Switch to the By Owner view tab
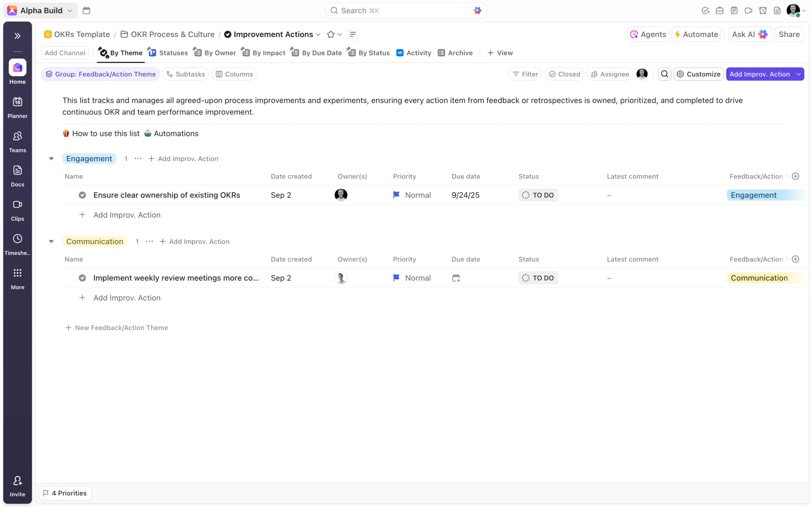This screenshot has height=507, width=812. coord(215,53)
